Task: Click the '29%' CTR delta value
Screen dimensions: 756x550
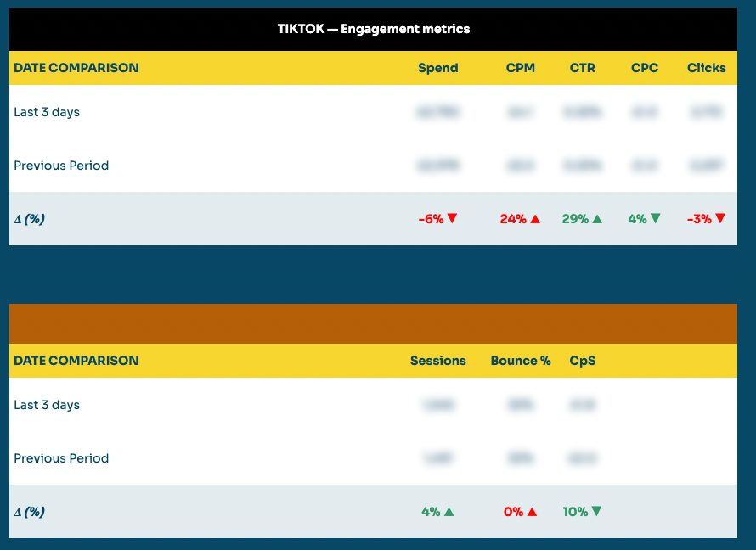Action: point(575,219)
